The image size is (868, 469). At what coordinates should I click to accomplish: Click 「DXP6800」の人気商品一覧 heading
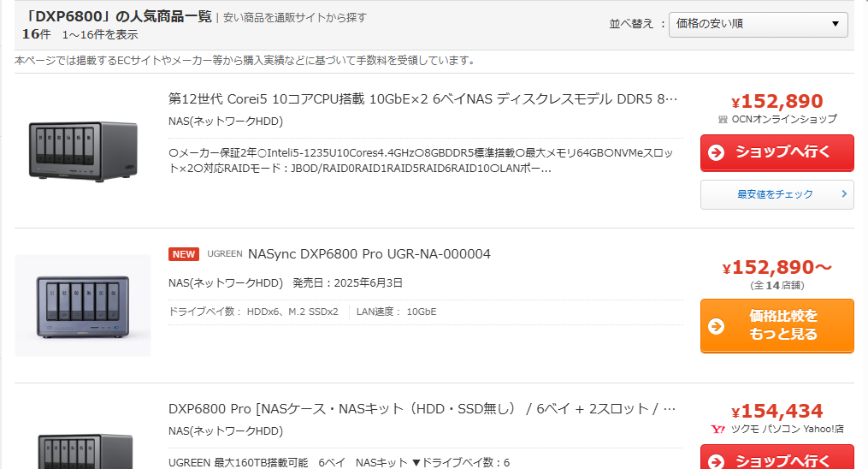tap(119, 16)
